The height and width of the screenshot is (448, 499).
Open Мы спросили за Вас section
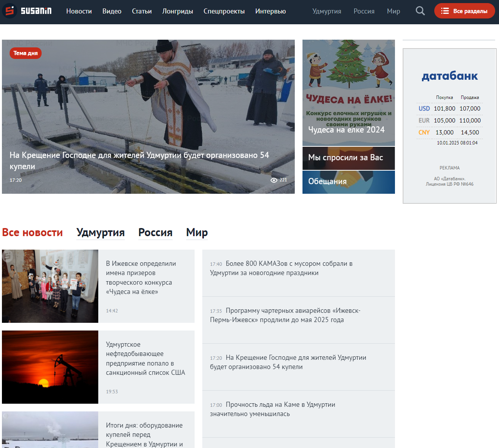[x=349, y=158]
